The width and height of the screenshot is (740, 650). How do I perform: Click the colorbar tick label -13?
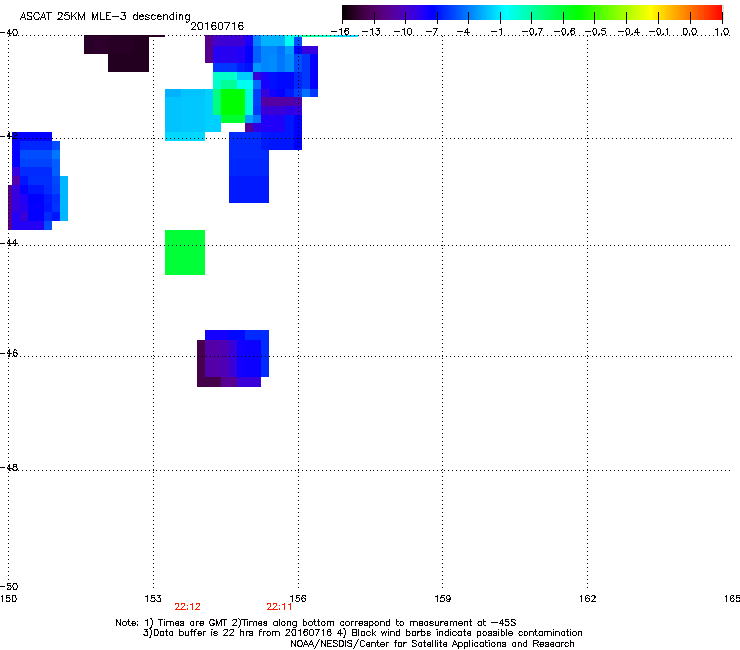pyautogui.click(x=371, y=32)
